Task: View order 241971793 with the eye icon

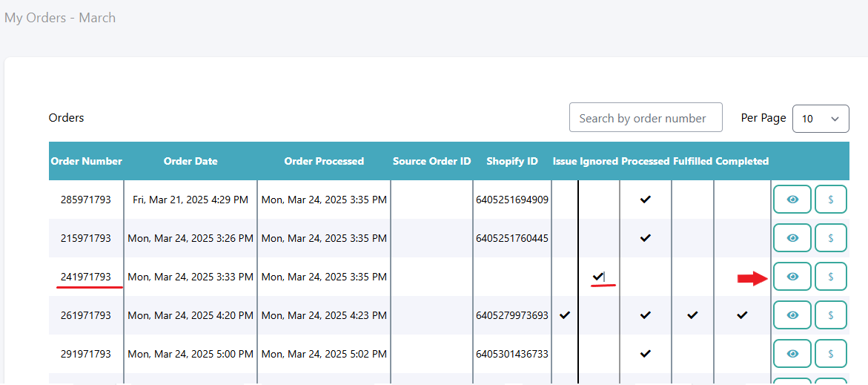Action: 792,277
